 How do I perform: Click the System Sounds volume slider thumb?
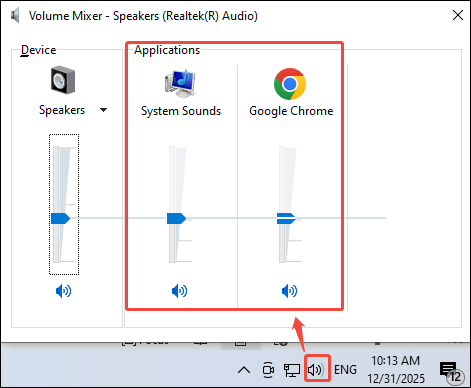click(x=176, y=218)
